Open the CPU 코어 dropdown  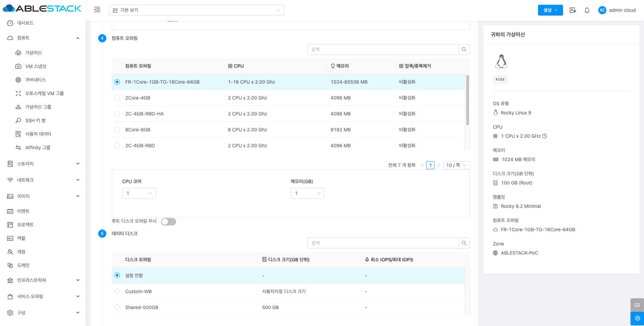pos(139,193)
